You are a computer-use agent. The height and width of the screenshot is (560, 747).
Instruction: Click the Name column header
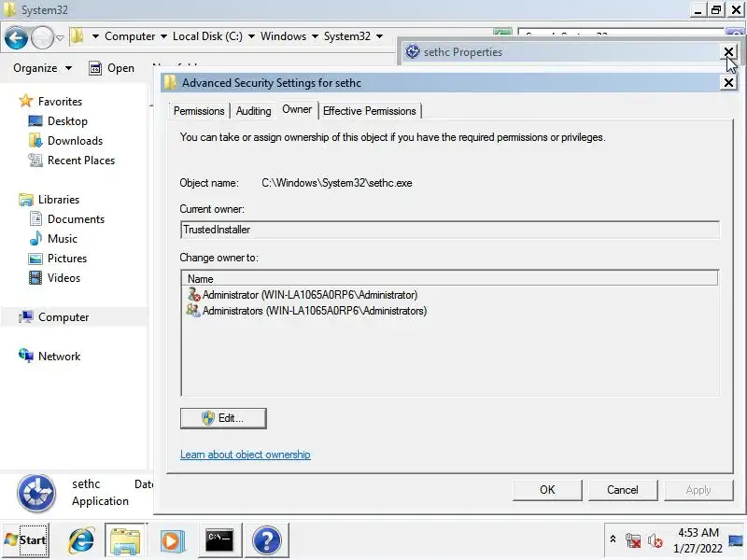tap(449, 278)
